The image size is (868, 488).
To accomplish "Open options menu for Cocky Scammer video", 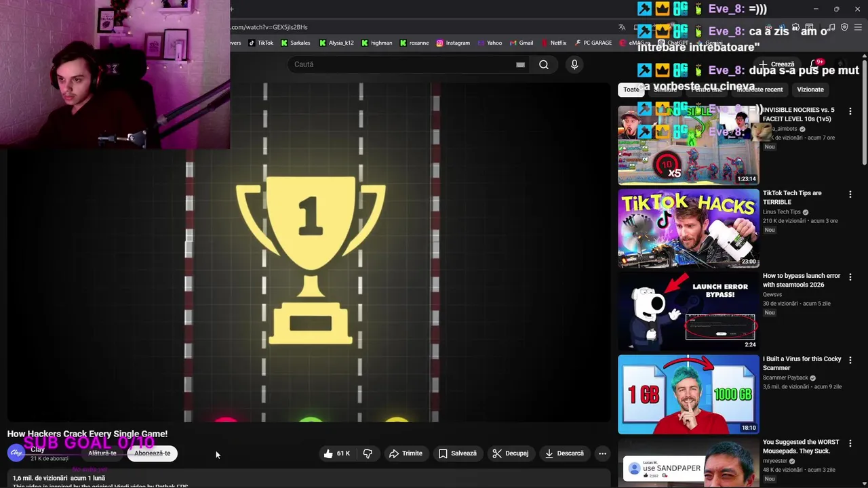I will click(x=850, y=361).
